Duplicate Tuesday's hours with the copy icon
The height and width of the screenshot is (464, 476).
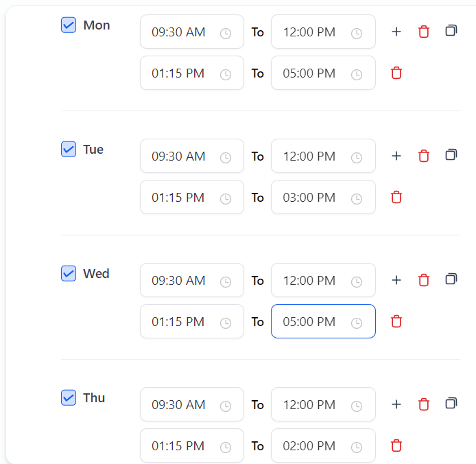[451, 155]
